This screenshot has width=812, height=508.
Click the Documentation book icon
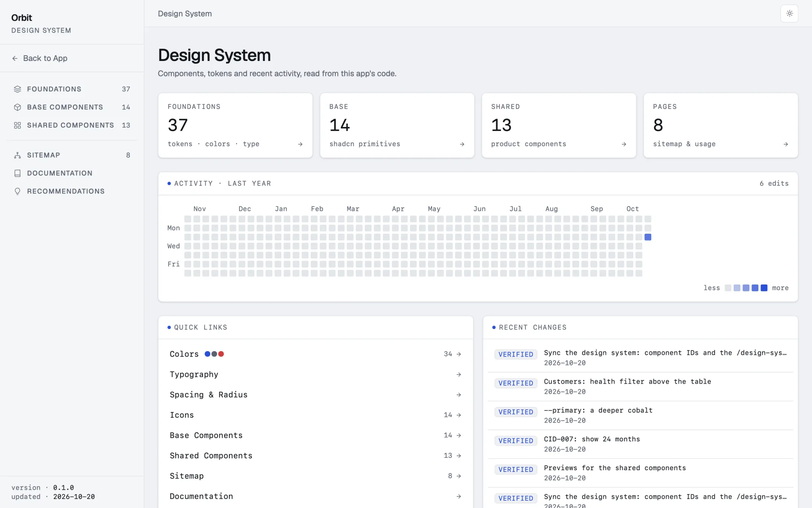(17, 173)
